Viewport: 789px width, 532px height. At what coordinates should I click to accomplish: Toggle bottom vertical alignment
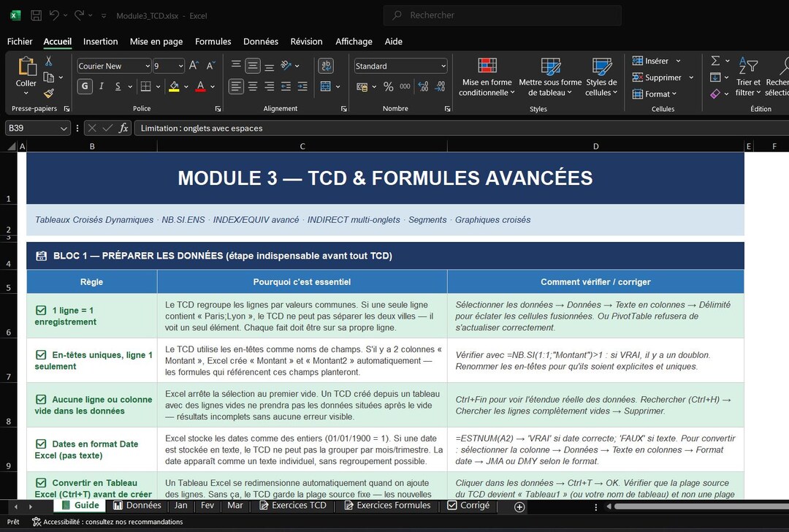click(269, 66)
